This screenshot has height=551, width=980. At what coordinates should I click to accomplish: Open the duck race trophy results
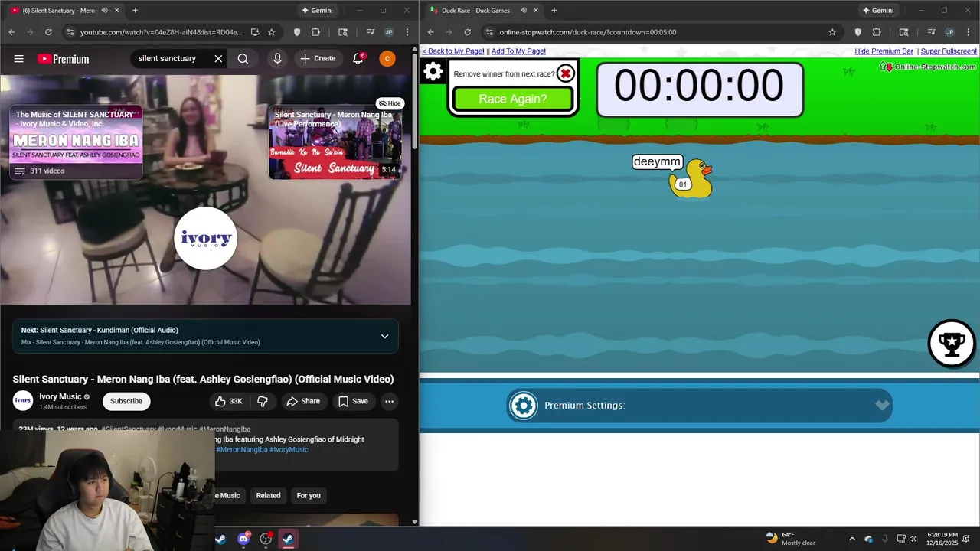(x=951, y=344)
